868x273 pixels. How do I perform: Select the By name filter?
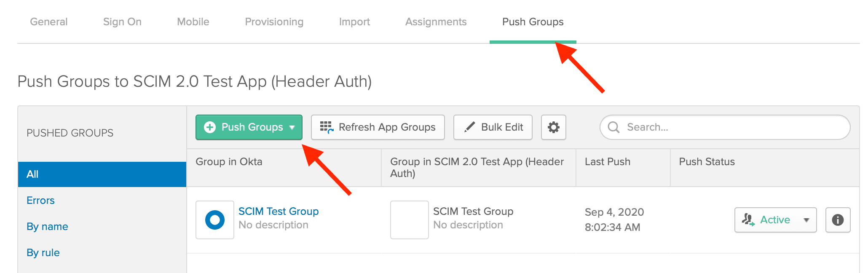coord(47,226)
